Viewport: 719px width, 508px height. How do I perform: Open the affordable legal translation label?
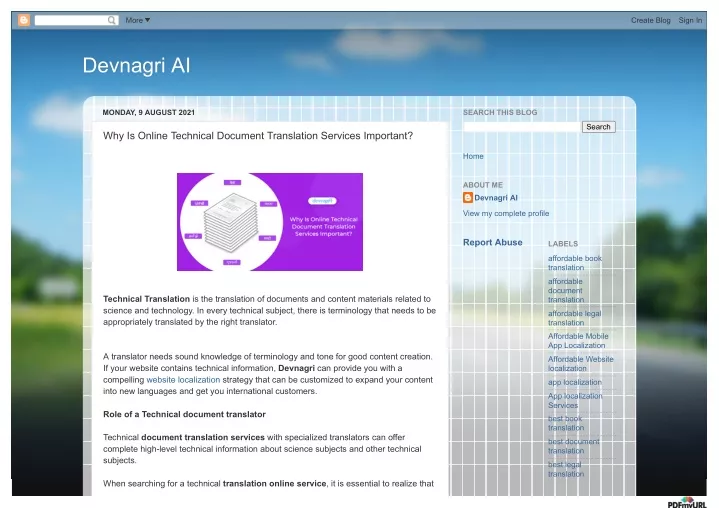click(x=574, y=318)
